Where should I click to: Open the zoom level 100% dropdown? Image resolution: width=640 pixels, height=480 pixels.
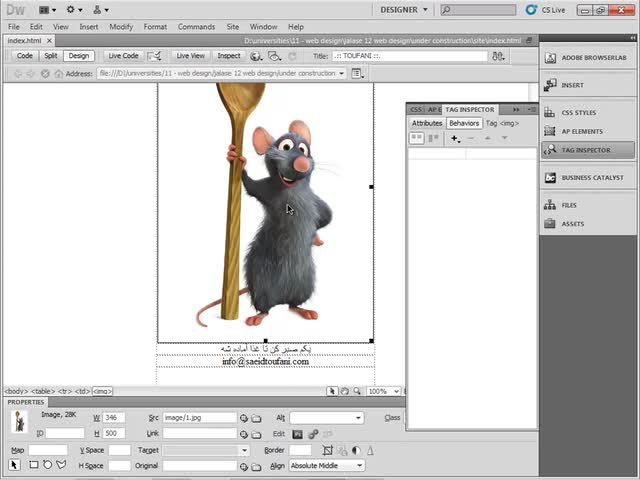pos(395,391)
